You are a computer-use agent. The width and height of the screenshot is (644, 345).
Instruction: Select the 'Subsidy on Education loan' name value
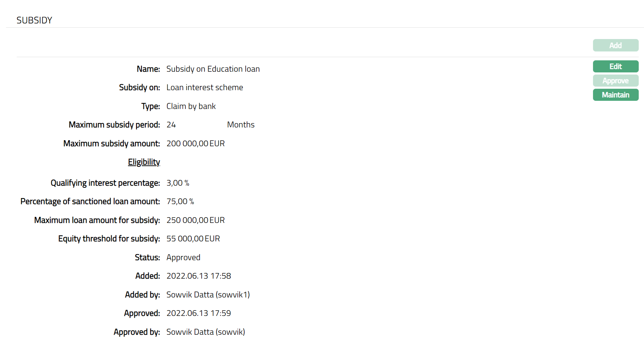[x=213, y=69]
